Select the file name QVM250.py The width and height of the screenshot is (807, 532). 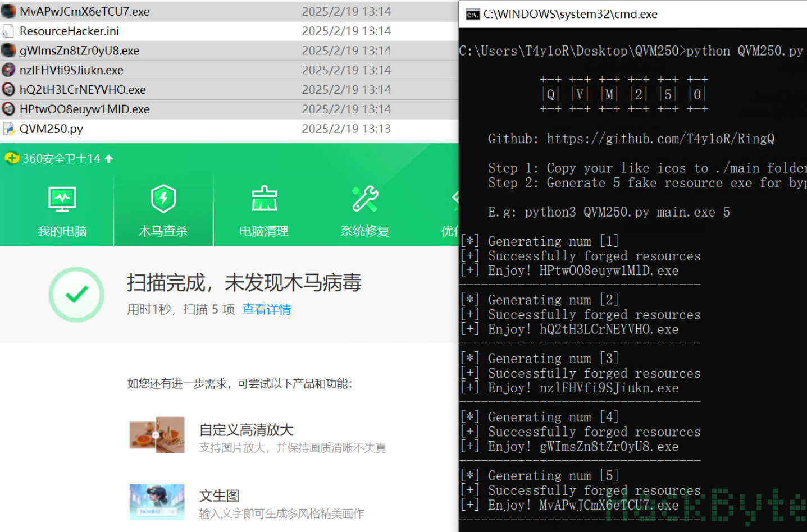(51, 129)
